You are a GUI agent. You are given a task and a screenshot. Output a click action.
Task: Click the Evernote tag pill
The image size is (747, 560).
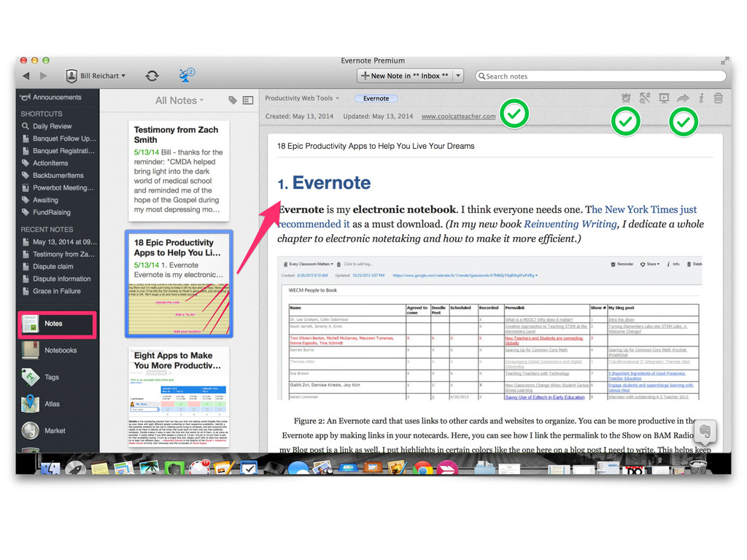376,98
